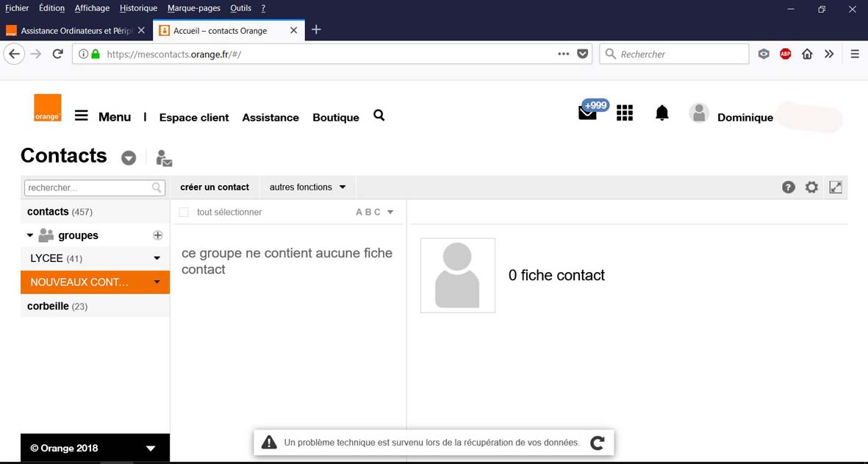Screen dimensions: 868x464
Task: Open the A B C sort dropdown
Action: coord(375,213)
